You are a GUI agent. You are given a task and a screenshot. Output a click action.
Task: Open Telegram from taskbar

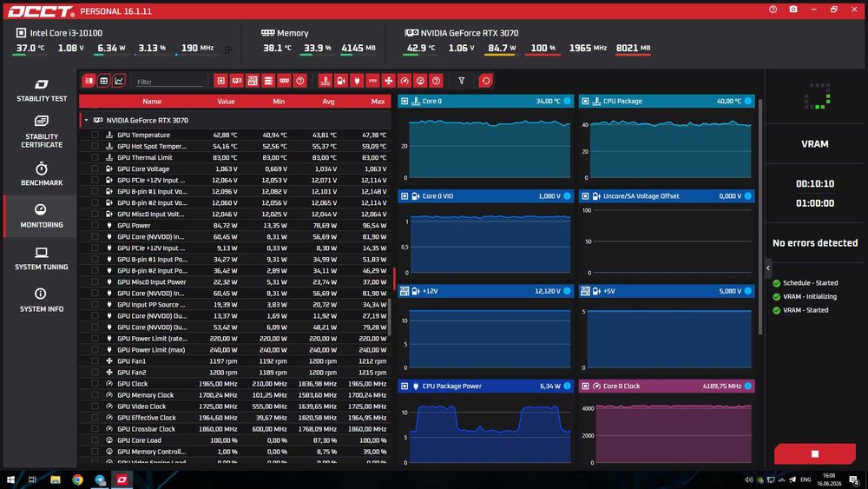100,479
